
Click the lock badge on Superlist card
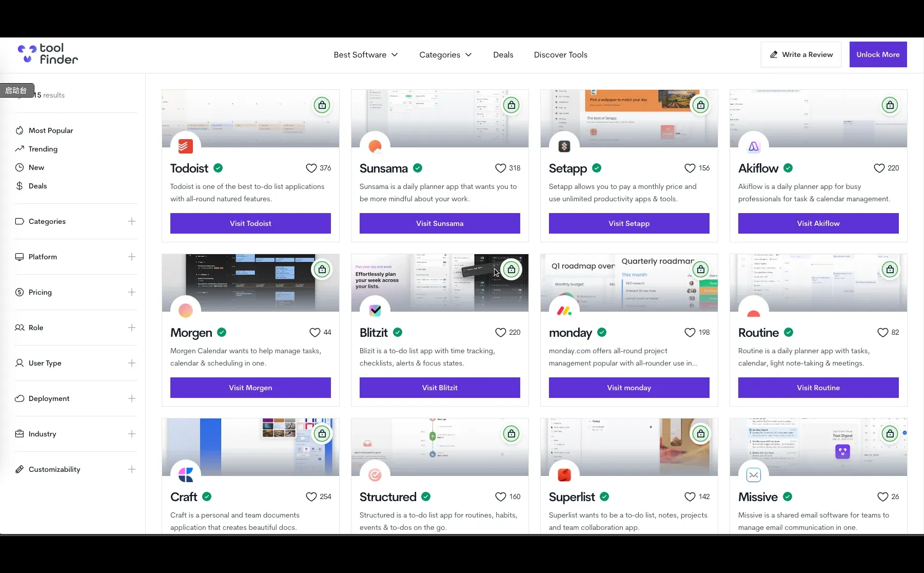point(701,434)
